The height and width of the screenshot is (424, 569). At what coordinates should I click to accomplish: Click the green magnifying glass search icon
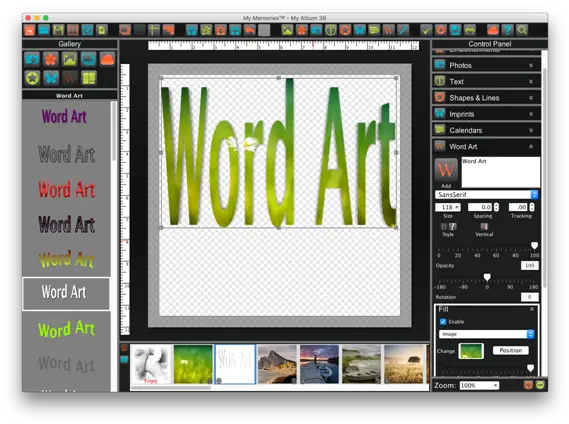pyautogui.click(x=522, y=30)
